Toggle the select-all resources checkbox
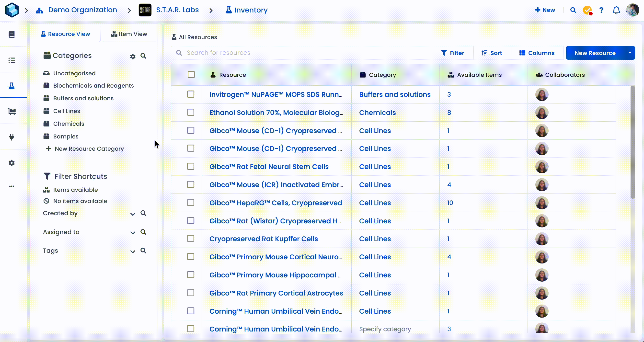The image size is (644, 342). [191, 75]
